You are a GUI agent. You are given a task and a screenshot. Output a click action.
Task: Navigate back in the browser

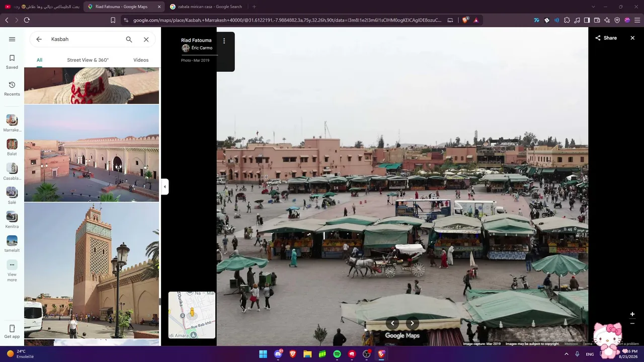tap(7, 20)
